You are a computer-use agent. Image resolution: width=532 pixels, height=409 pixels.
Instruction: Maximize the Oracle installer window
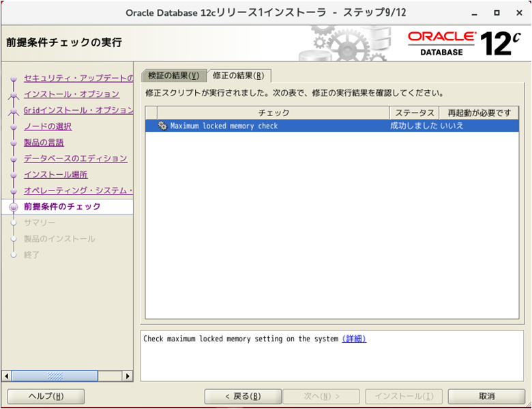[497, 13]
